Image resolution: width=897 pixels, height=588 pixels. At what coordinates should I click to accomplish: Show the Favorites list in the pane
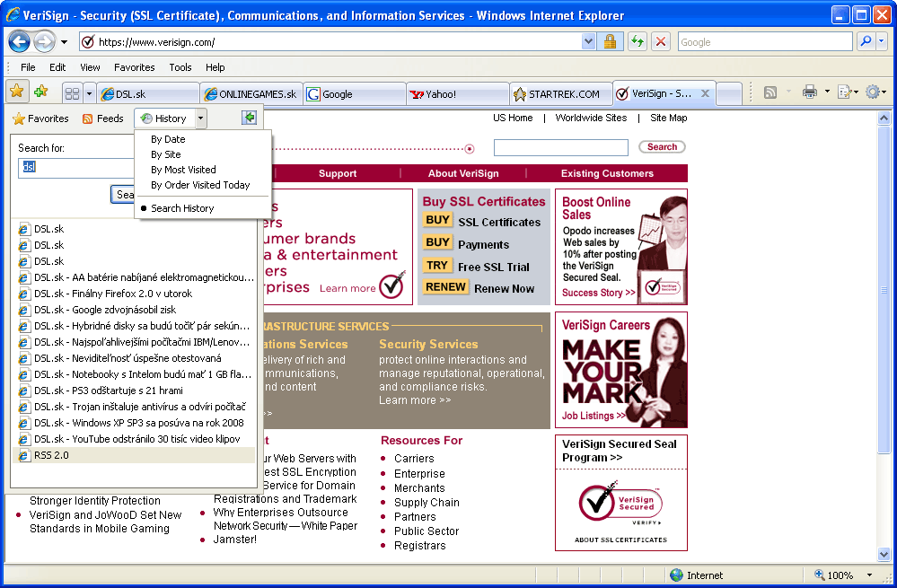(40, 118)
